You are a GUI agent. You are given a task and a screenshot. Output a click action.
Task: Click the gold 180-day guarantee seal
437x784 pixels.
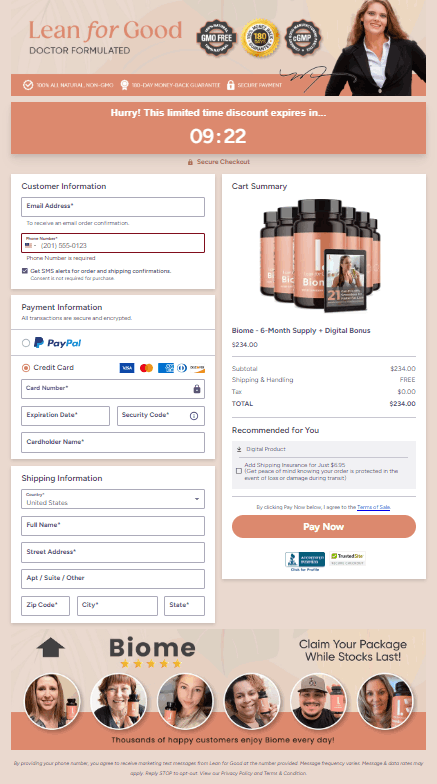(260, 38)
